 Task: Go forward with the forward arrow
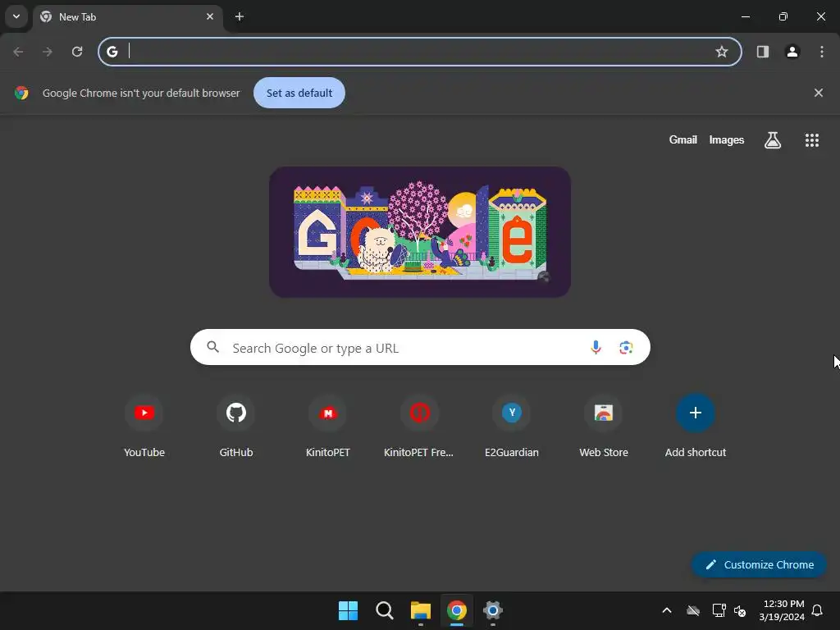pyautogui.click(x=48, y=52)
